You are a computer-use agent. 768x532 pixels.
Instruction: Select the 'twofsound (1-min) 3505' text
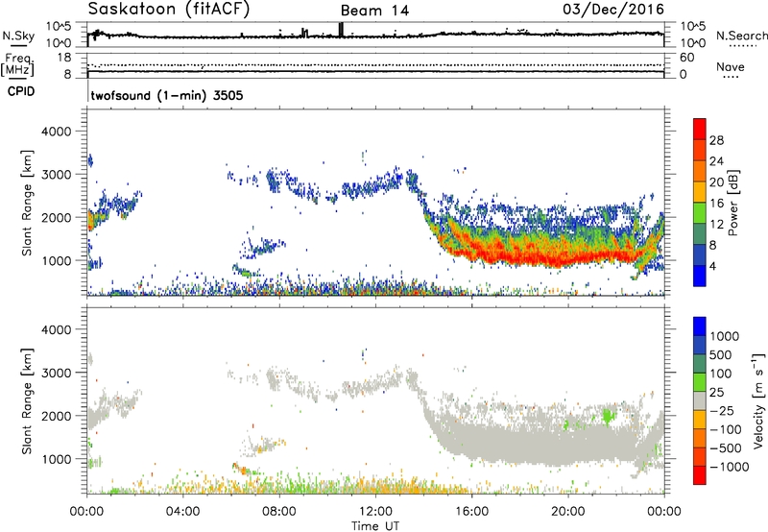167,95
